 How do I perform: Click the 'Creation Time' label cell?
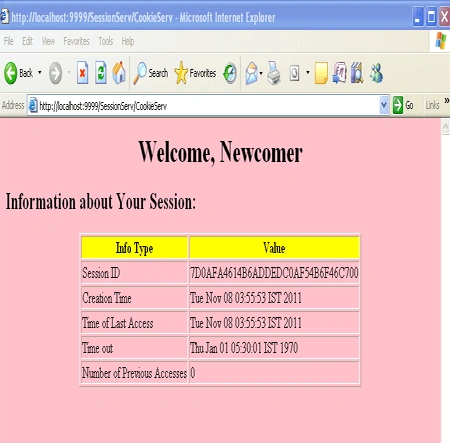coord(134,298)
